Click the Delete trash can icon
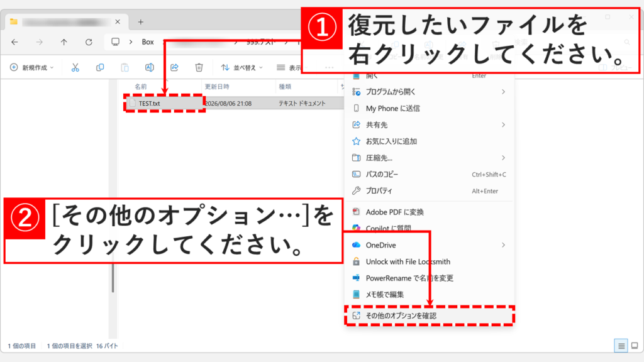Screen dimensions: 644x362 tap(199, 67)
